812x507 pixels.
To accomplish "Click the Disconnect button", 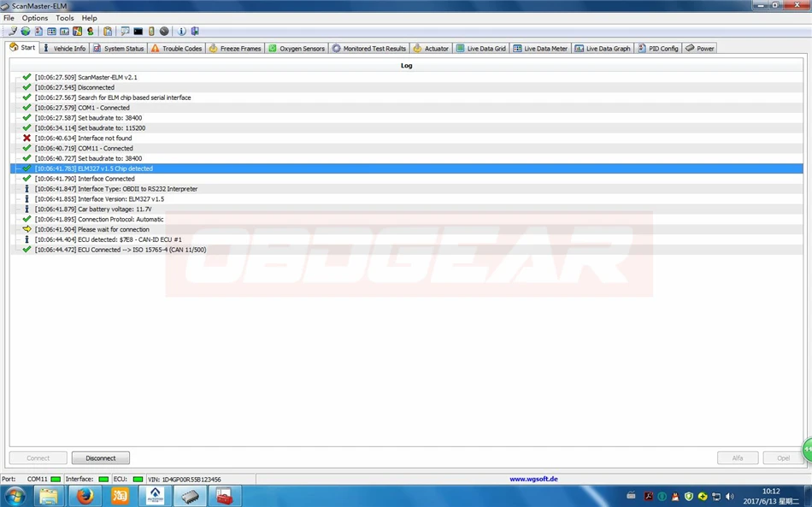I will pos(101,457).
